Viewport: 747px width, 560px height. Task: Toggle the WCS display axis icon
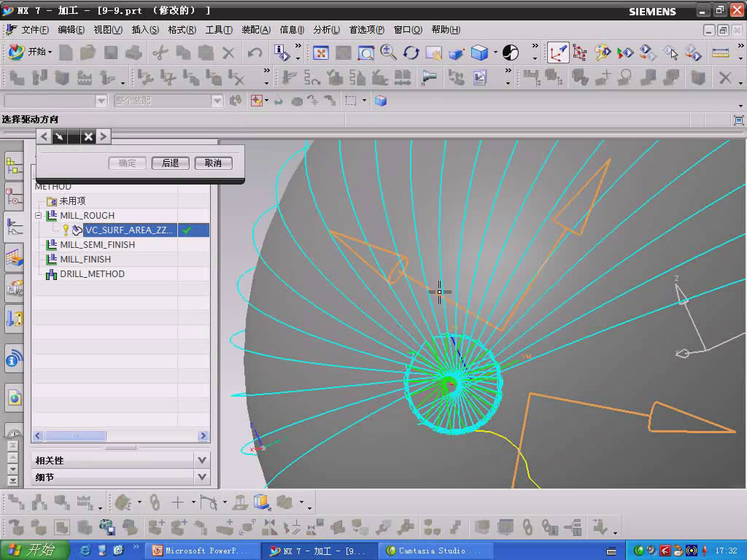point(557,52)
